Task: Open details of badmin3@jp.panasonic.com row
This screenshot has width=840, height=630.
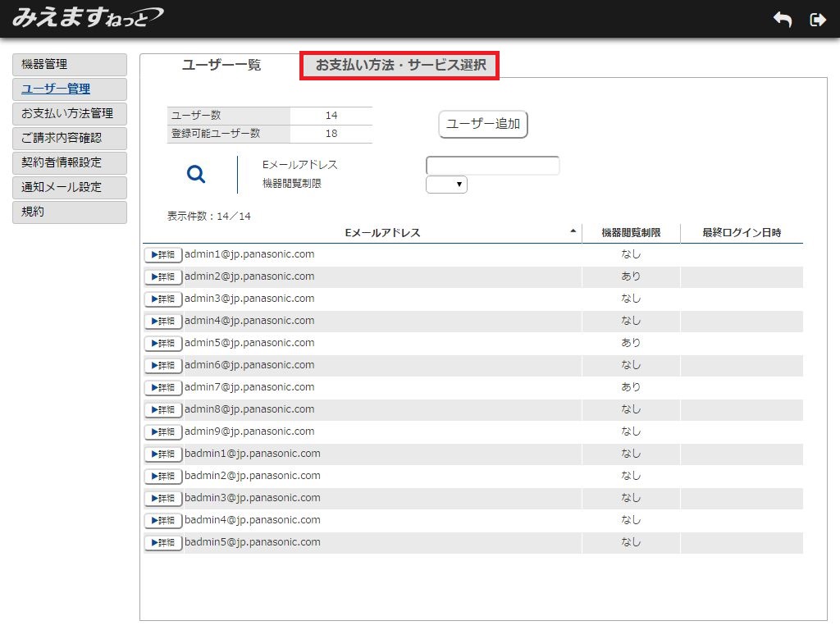Action: click(x=163, y=499)
